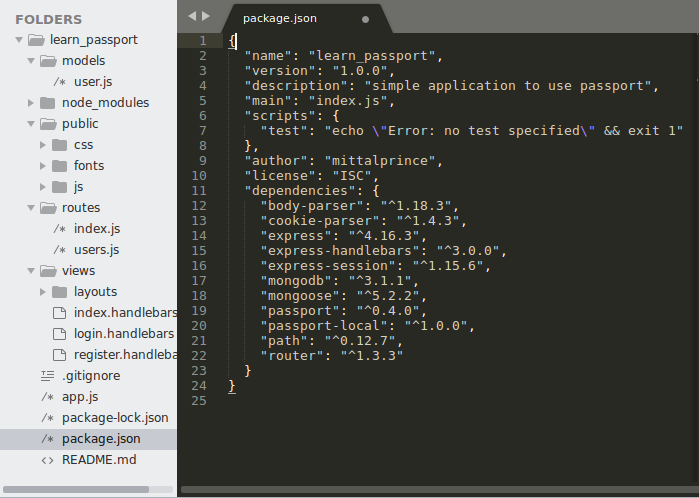This screenshot has width=699, height=498.
Task: Expand the layouts folder arrow
Action: 43,292
